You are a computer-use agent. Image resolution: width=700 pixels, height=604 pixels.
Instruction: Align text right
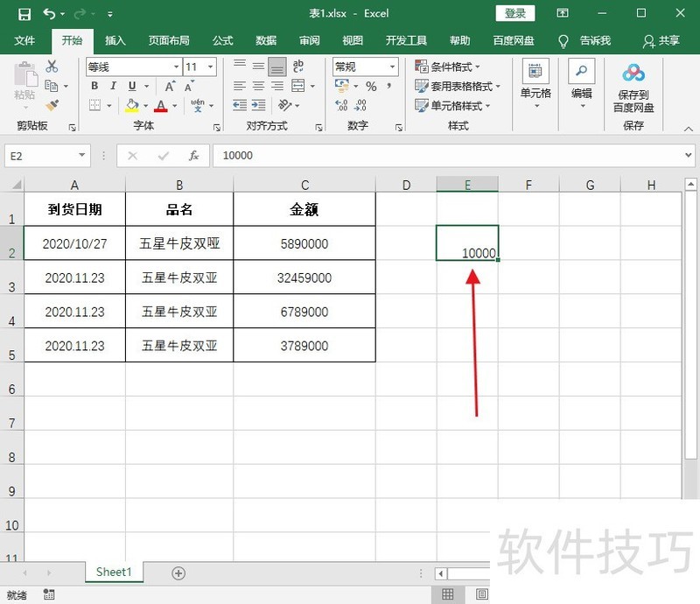277,86
